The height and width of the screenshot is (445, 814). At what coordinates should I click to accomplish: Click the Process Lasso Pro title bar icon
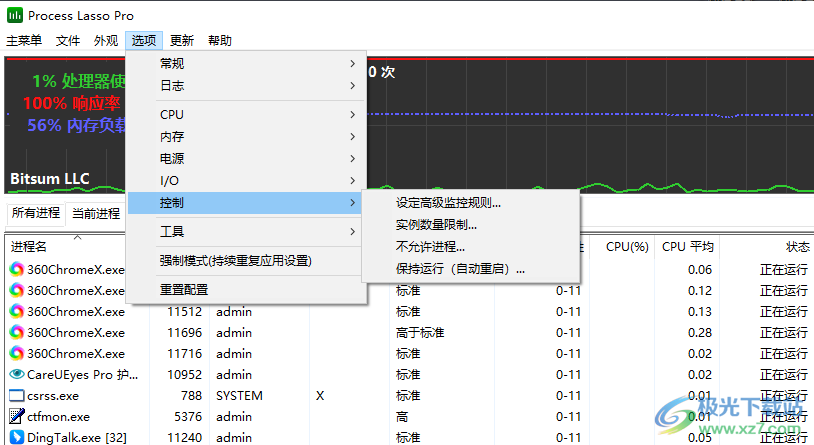pyautogui.click(x=15, y=16)
